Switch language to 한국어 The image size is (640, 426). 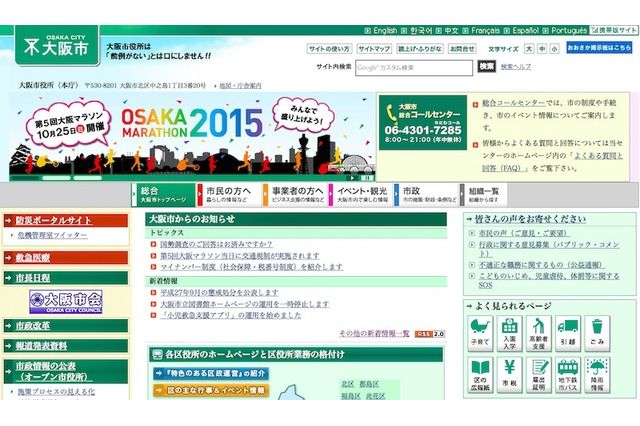click(x=421, y=30)
